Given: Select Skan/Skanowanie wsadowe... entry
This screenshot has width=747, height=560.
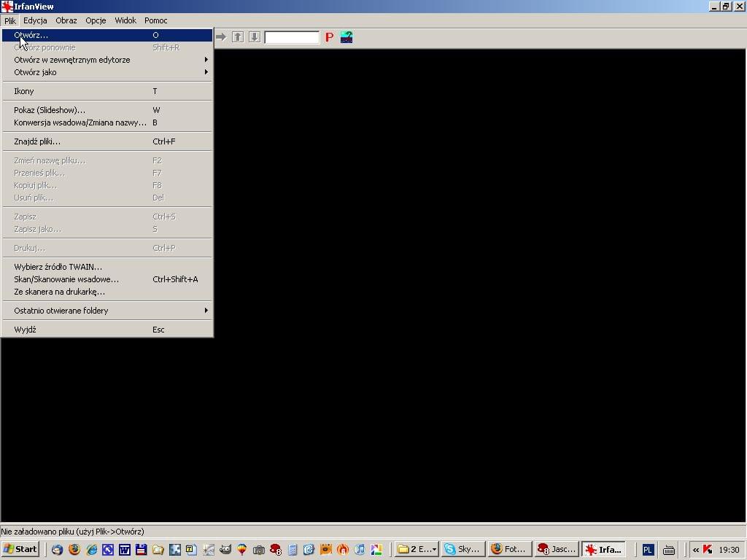Looking at the screenshot, I should (x=107, y=279).
